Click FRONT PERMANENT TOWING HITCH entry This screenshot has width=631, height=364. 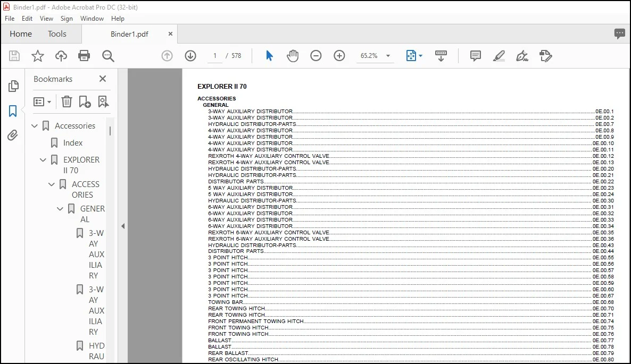[x=411, y=321]
